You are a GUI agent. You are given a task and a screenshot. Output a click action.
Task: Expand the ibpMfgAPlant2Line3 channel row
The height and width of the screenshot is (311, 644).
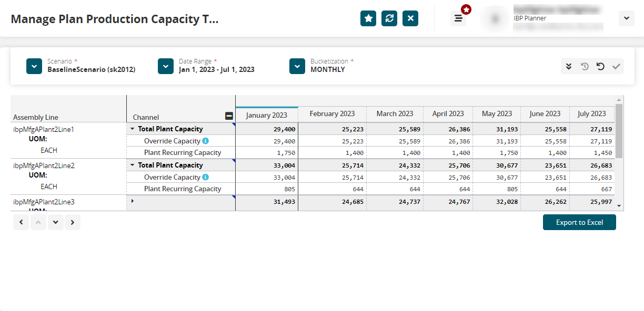pos(133,201)
